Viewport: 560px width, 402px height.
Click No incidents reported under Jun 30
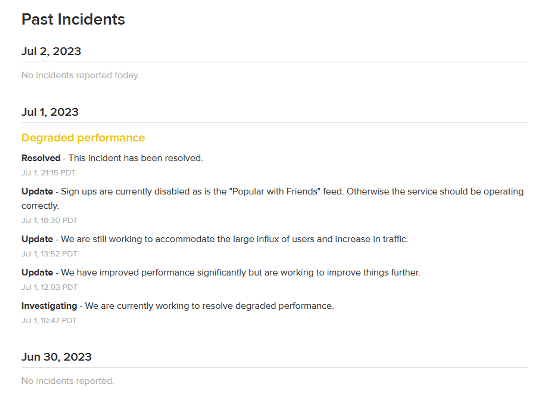(68, 381)
